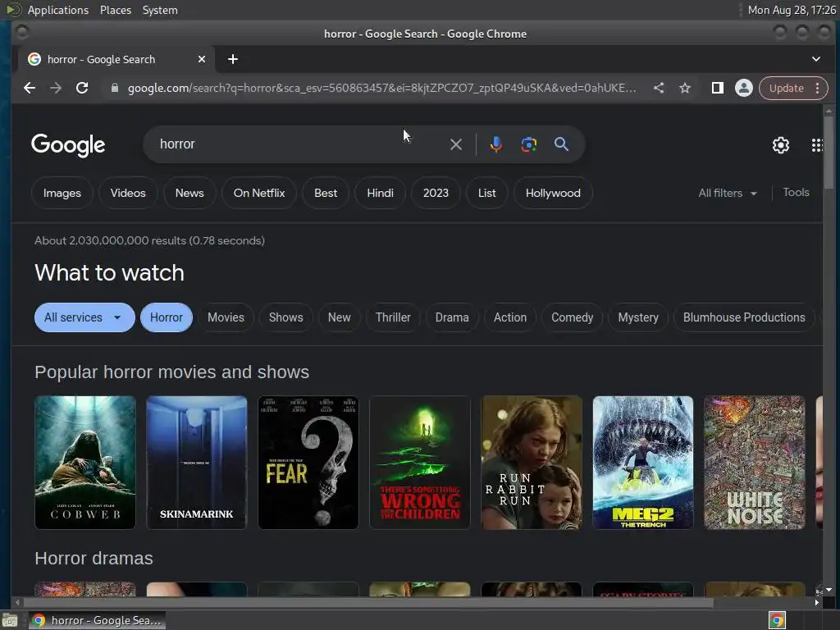Select the Best chip
The width and height of the screenshot is (840, 630).
[326, 193]
